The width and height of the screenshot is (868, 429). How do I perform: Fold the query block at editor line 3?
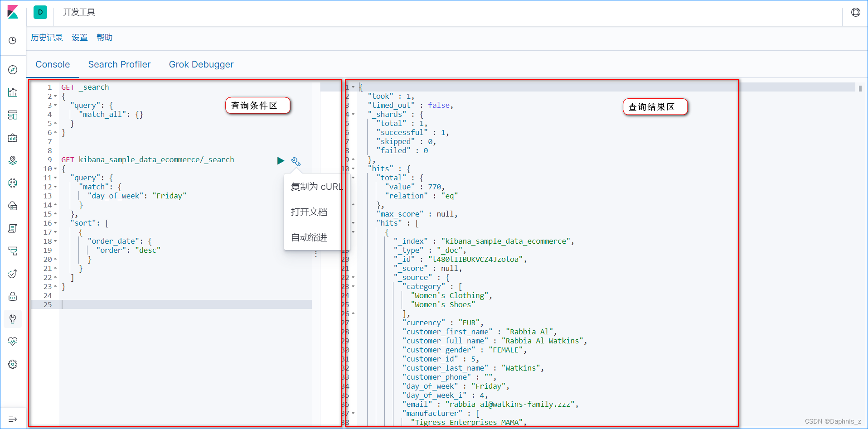pos(55,106)
